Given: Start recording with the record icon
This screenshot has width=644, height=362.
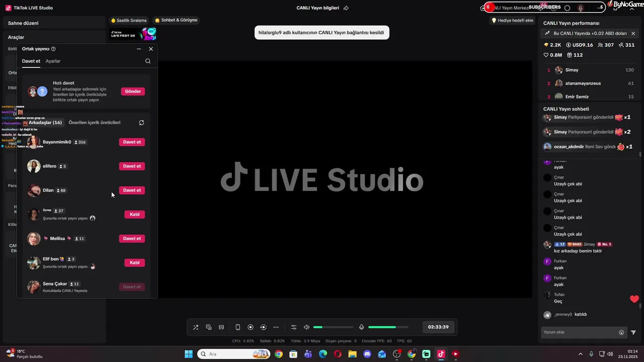Looking at the screenshot, I should tap(251, 327).
